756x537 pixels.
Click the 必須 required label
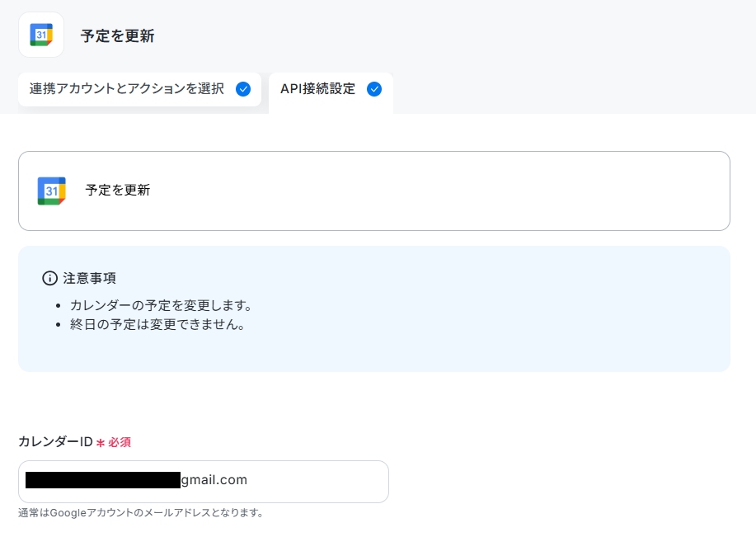point(119,442)
